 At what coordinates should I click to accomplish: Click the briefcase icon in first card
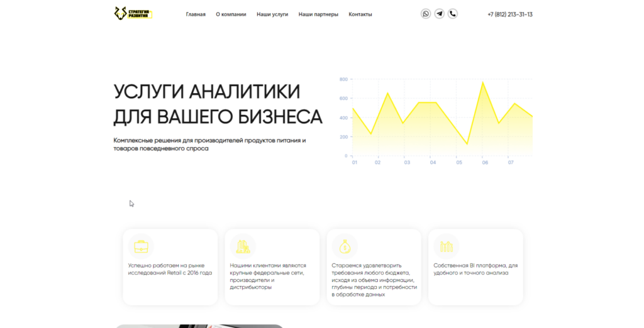(x=141, y=246)
